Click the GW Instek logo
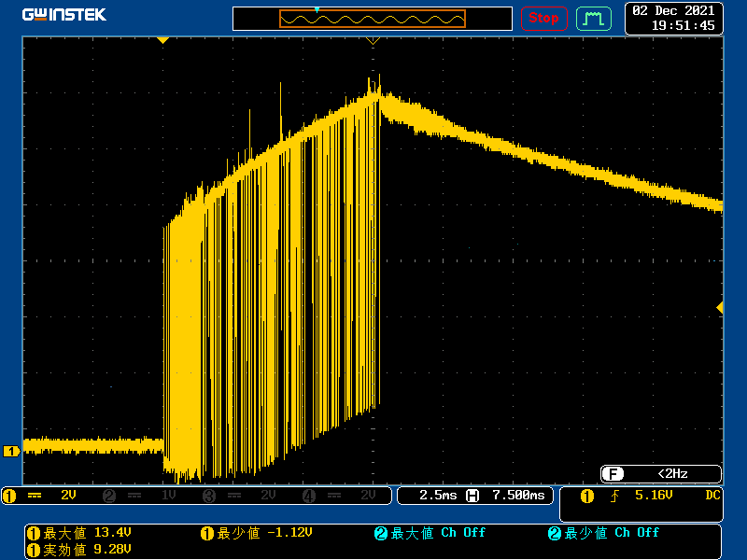This screenshot has width=747, height=560. [x=63, y=15]
